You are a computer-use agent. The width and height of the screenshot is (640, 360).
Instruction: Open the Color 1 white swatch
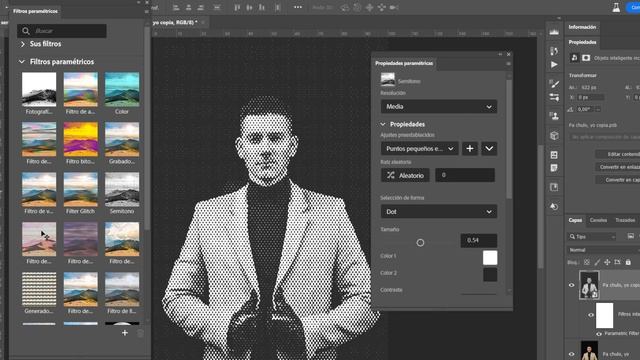point(490,258)
